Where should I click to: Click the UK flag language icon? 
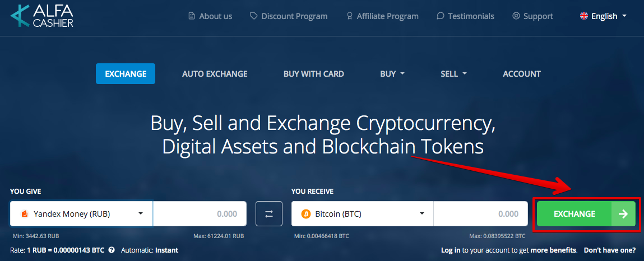click(583, 16)
